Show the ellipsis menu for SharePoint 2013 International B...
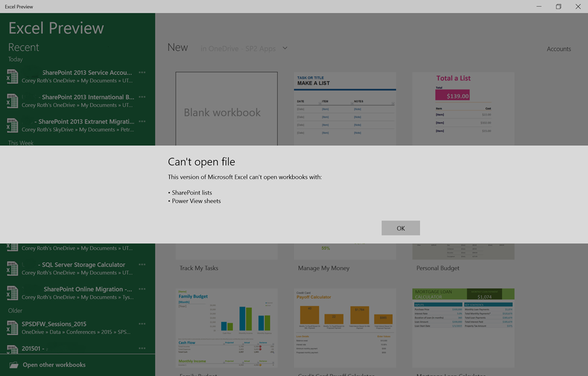 [x=142, y=96]
